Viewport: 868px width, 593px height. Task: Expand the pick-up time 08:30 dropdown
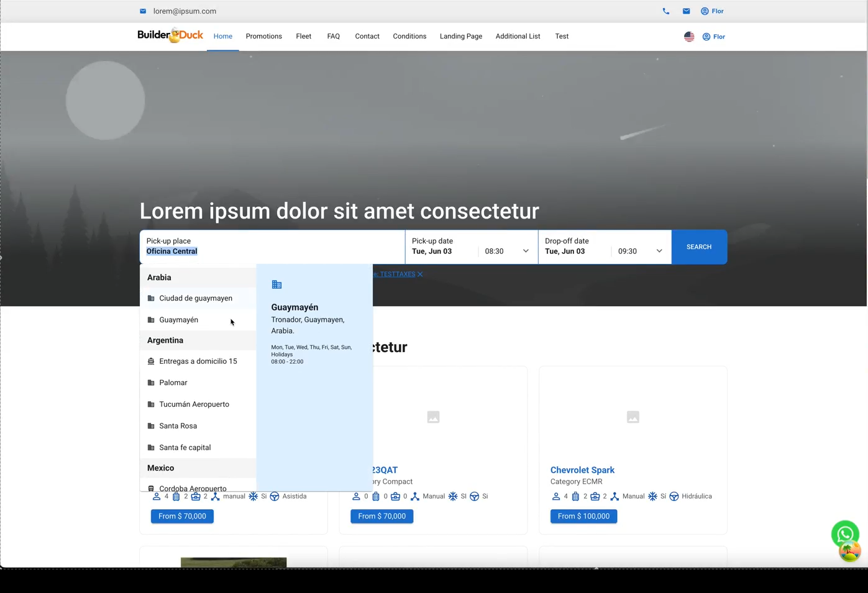[507, 251]
